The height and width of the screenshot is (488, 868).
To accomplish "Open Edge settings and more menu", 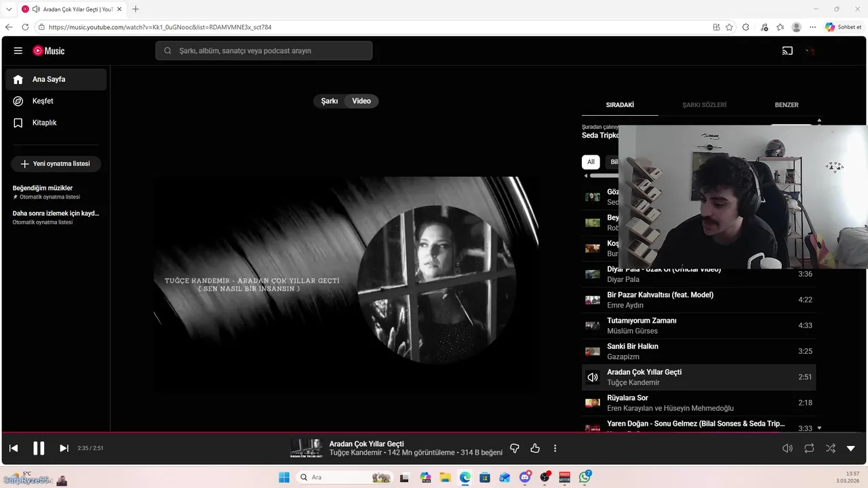I will point(813,27).
